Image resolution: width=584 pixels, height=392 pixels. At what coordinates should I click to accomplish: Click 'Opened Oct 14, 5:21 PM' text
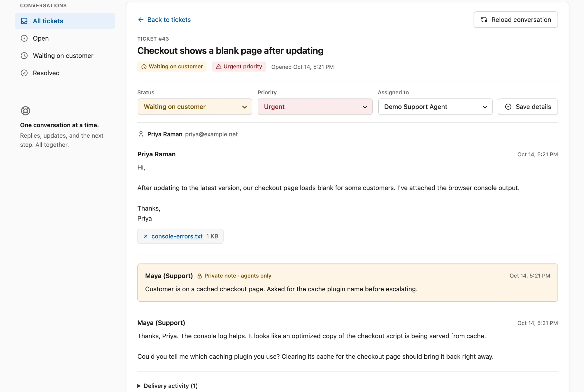[302, 67]
